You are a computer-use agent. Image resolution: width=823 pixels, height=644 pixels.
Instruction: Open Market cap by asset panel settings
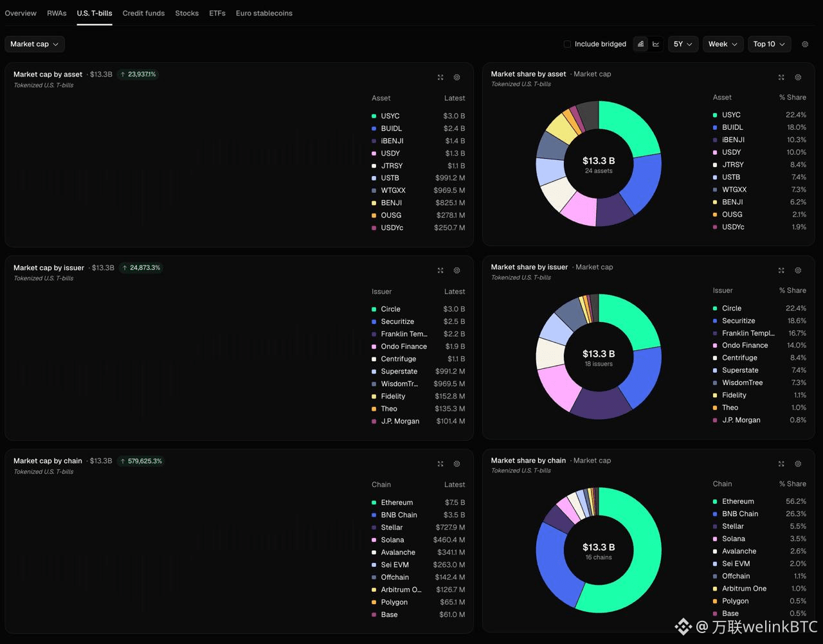coord(457,77)
